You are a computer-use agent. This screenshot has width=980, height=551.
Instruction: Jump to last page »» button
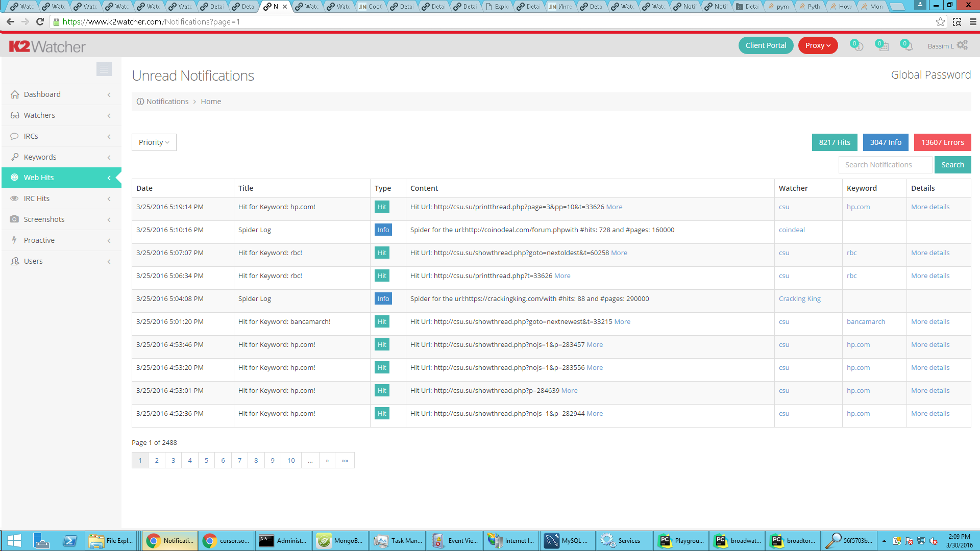coord(345,460)
